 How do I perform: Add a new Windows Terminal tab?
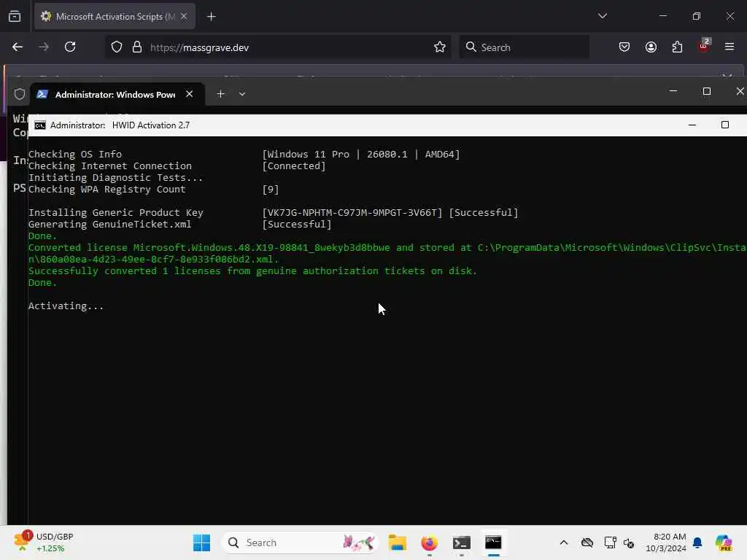(220, 94)
